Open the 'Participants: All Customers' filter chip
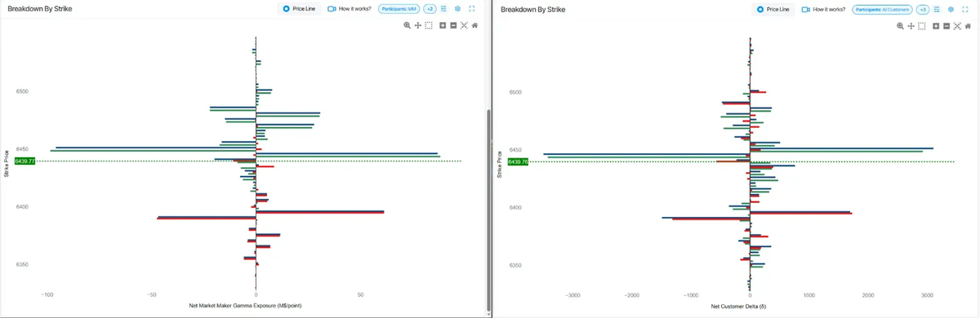Image resolution: width=980 pixels, height=318 pixels. tap(882, 9)
